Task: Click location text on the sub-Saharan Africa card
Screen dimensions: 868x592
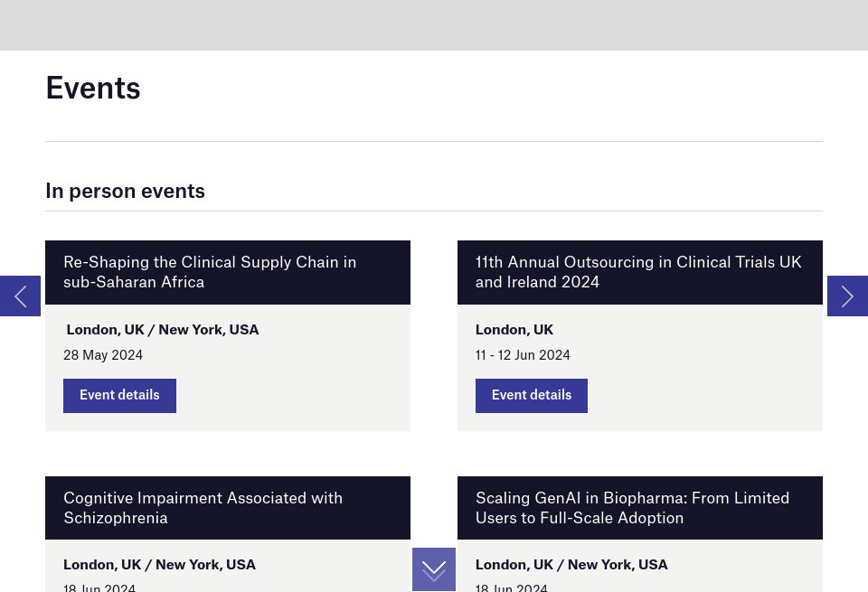Action: pos(163,330)
